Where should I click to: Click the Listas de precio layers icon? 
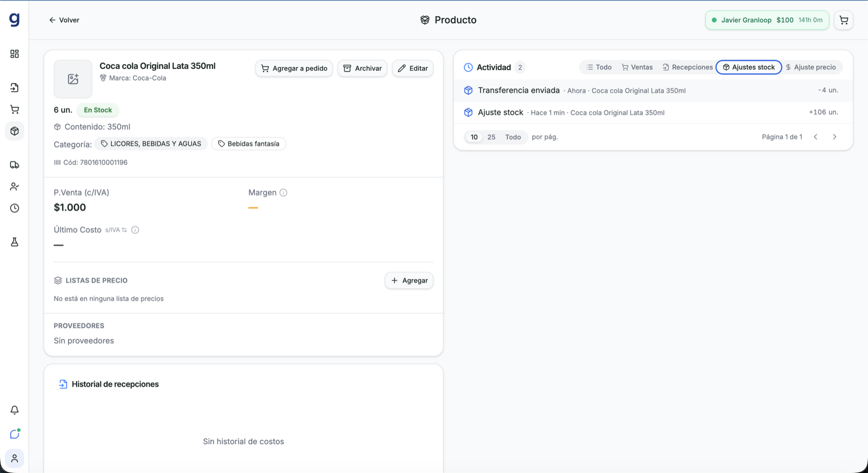[58, 281]
